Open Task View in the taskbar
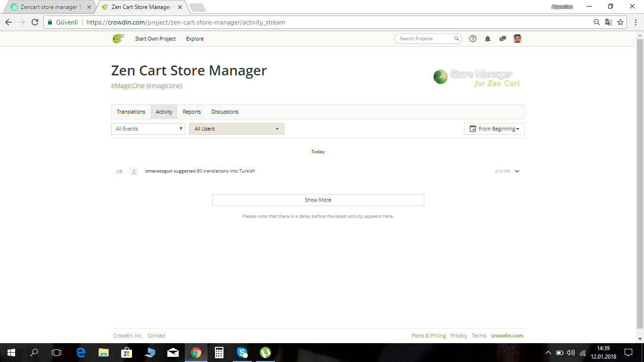 coord(57,353)
